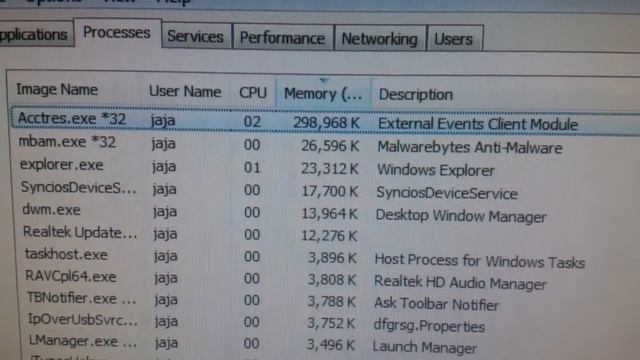Sort by Image Name column header
This screenshot has height=360, width=640.
(57, 89)
